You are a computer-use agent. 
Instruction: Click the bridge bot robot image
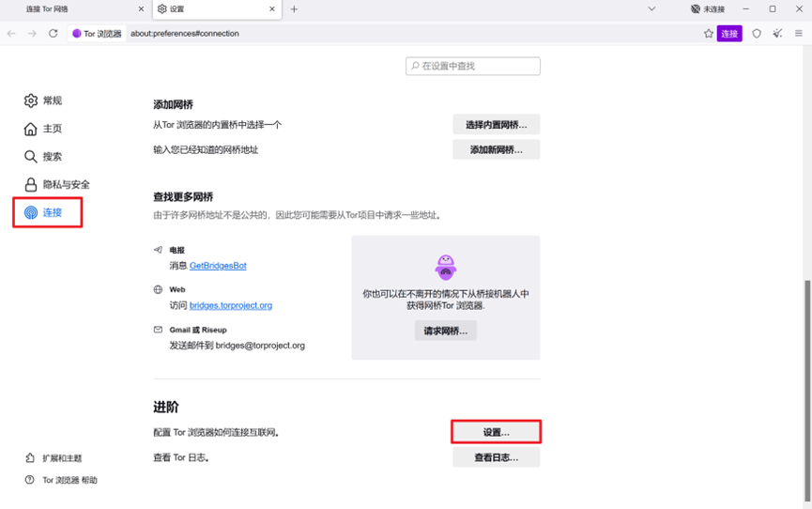click(x=445, y=268)
